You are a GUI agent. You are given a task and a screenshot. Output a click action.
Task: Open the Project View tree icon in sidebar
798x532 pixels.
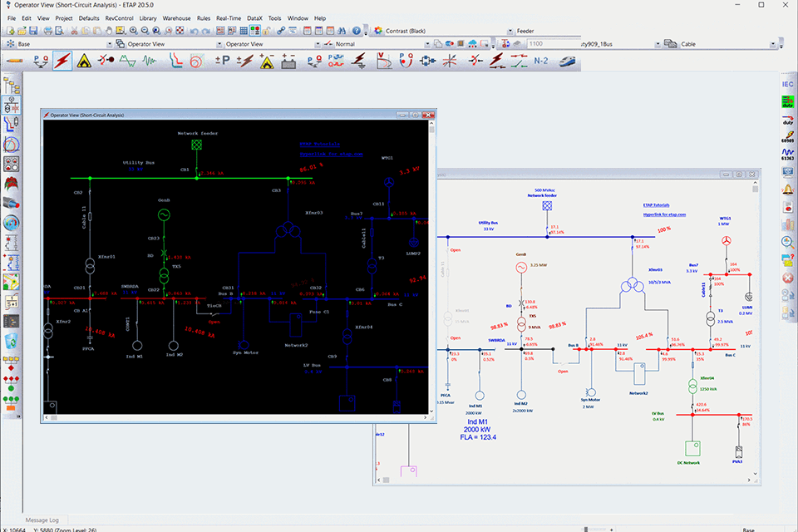[x=11, y=85]
